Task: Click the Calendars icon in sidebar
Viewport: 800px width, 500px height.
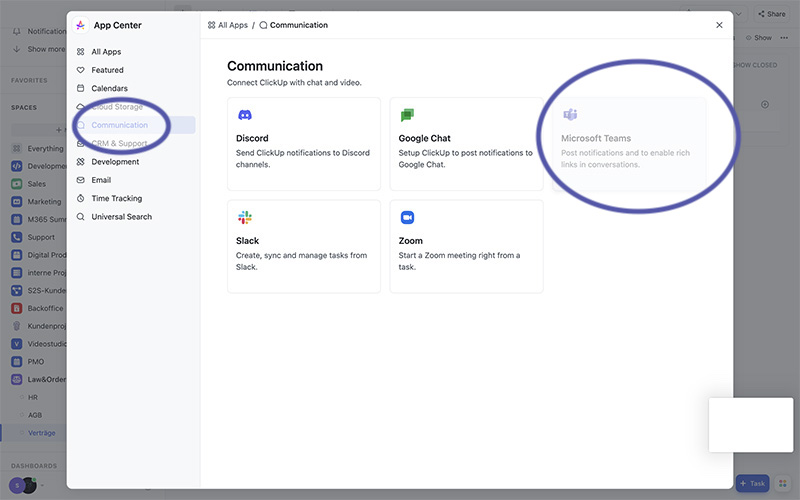Action: 81,88
